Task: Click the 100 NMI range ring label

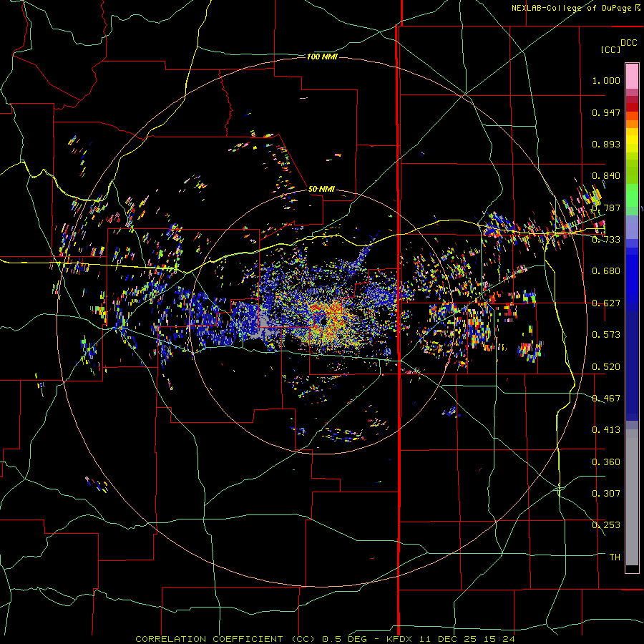Action: [322, 57]
